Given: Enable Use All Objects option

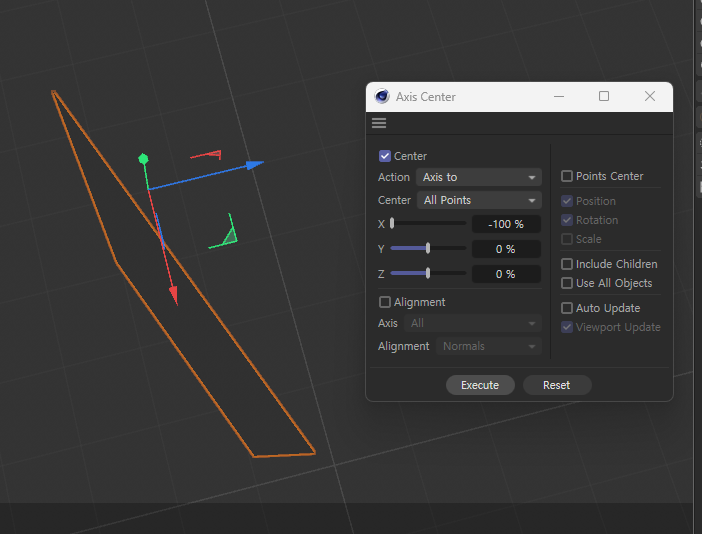Looking at the screenshot, I should tap(567, 283).
